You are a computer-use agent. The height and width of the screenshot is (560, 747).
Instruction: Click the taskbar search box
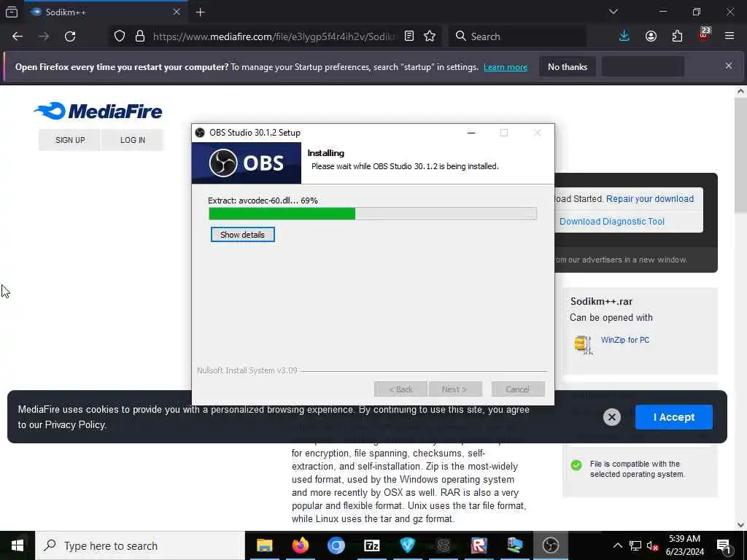(140, 545)
